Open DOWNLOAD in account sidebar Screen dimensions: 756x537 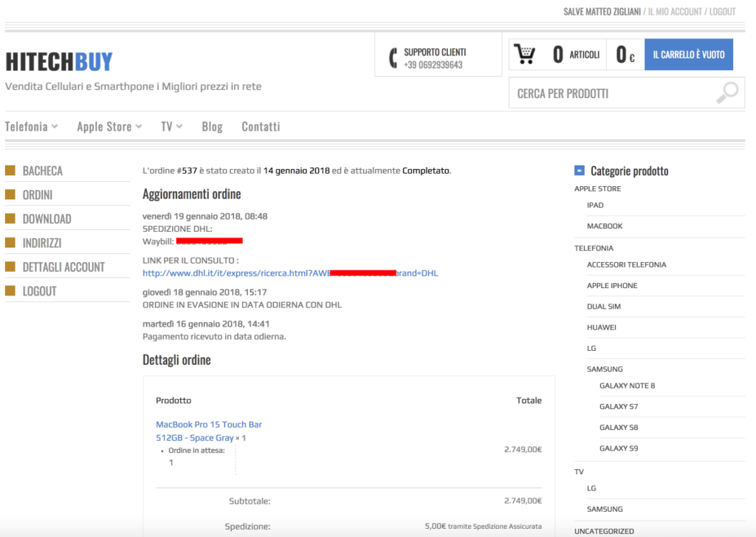pyautogui.click(x=47, y=219)
